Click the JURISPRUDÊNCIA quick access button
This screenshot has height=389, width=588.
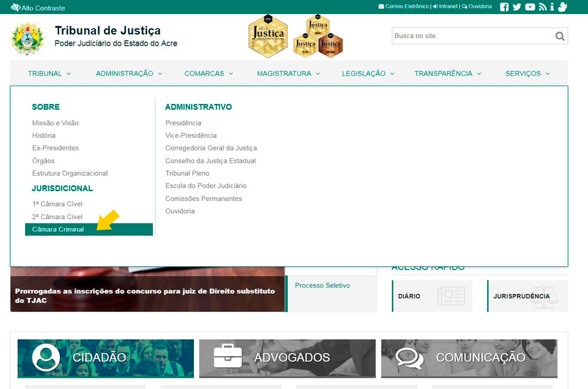tap(522, 296)
